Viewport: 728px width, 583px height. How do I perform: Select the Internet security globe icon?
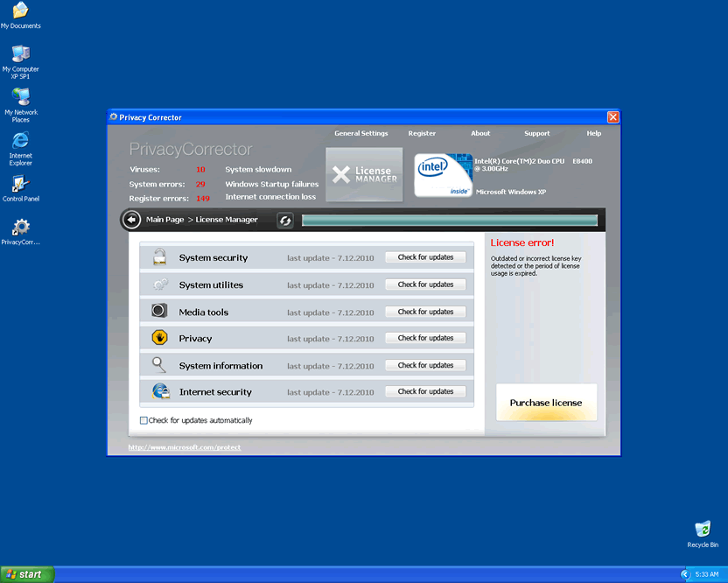pyautogui.click(x=159, y=391)
